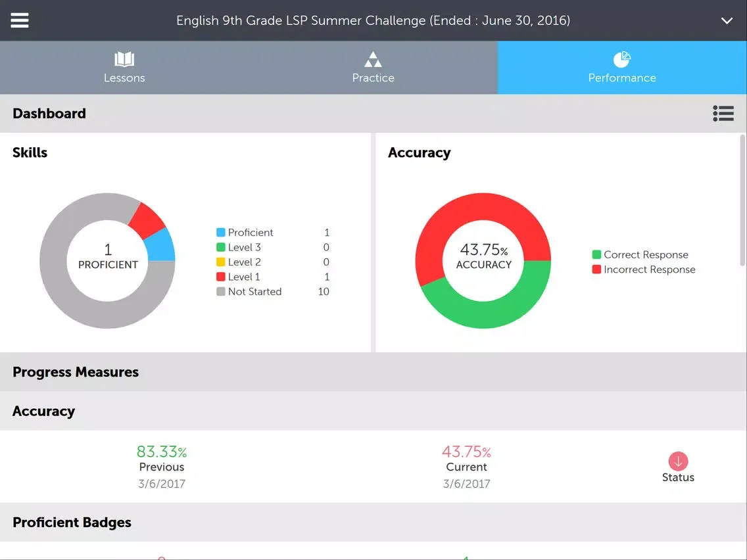Image resolution: width=747 pixels, height=560 pixels.
Task: Click the course title in header
Action: [373, 20]
